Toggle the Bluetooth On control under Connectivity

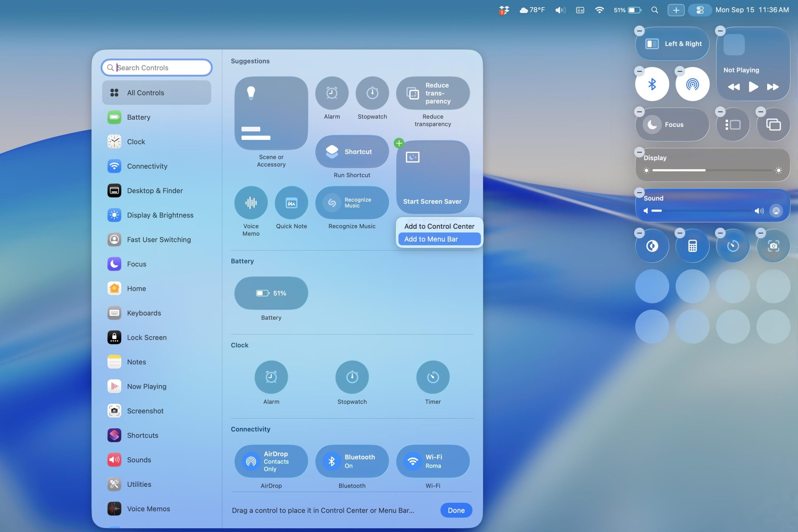point(352,461)
